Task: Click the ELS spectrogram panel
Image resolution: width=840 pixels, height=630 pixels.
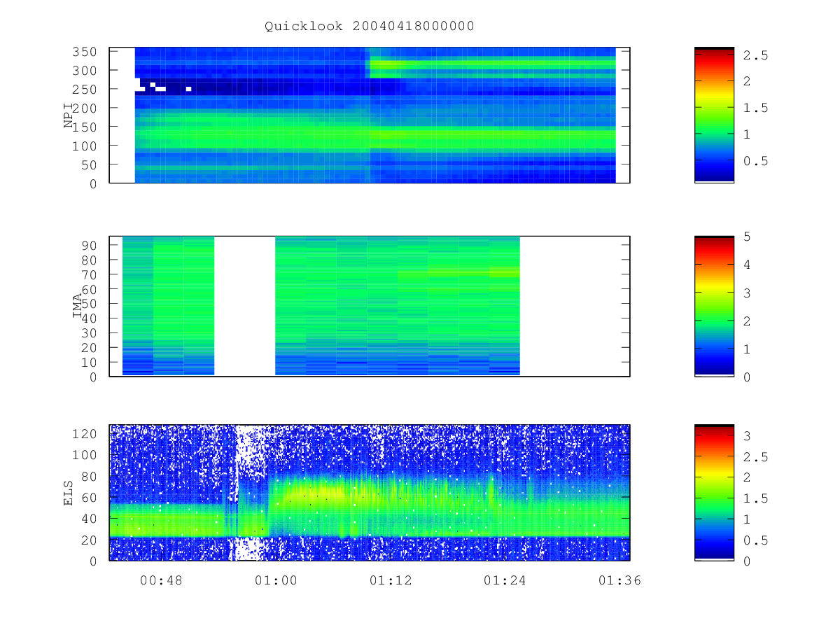Action: (370, 493)
